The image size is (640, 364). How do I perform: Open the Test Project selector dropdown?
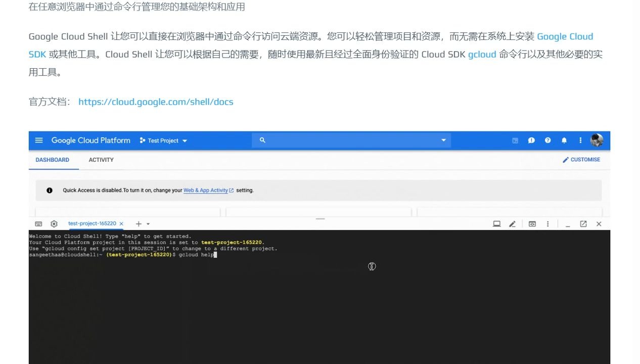pos(164,141)
